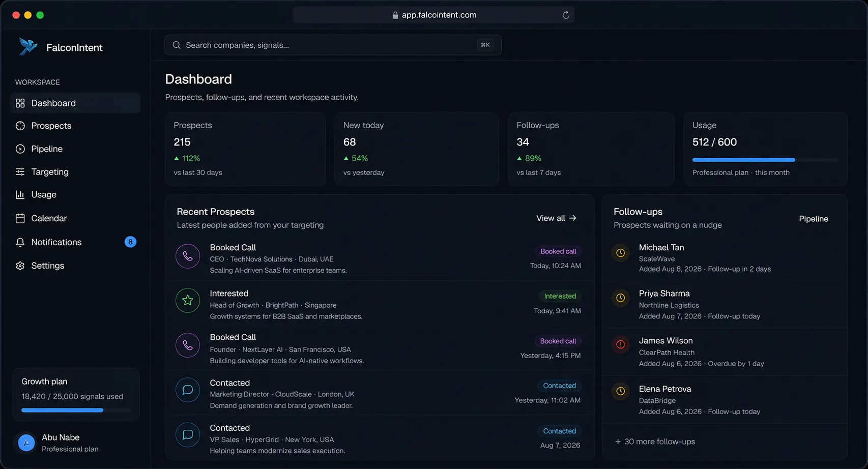Click Yesterday, 11:02 AM timestamp
Image resolution: width=868 pixels, height=469 pixels.
(547, 400)
